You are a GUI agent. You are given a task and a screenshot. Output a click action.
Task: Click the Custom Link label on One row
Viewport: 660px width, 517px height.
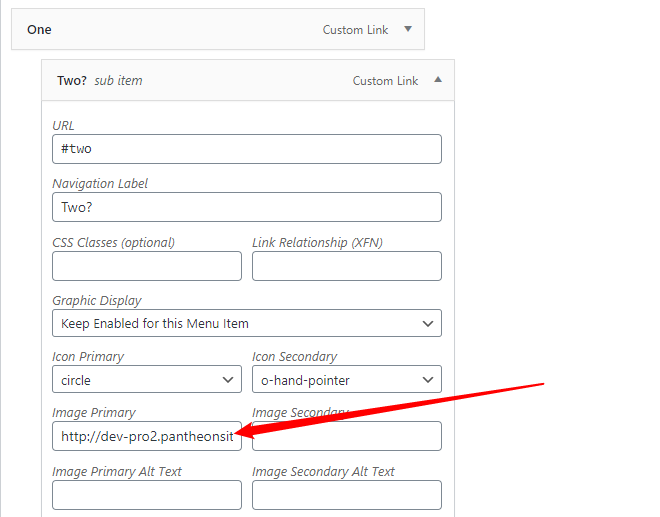pos(355,30)
